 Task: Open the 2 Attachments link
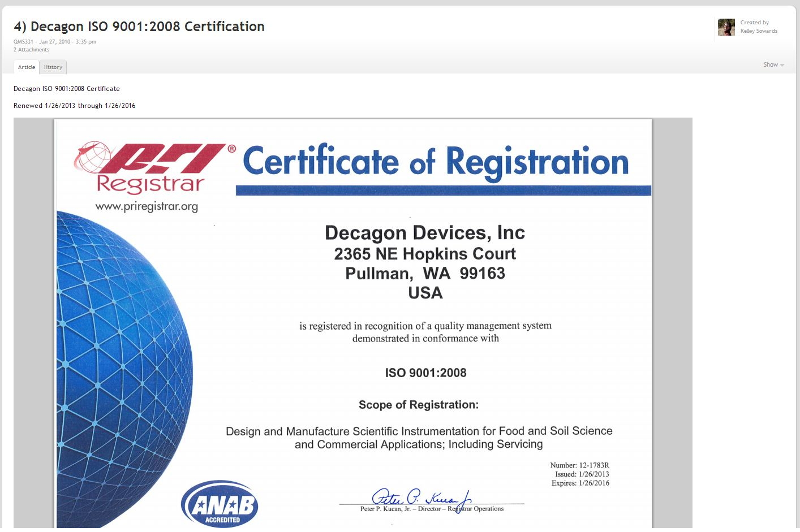(31, 50)
